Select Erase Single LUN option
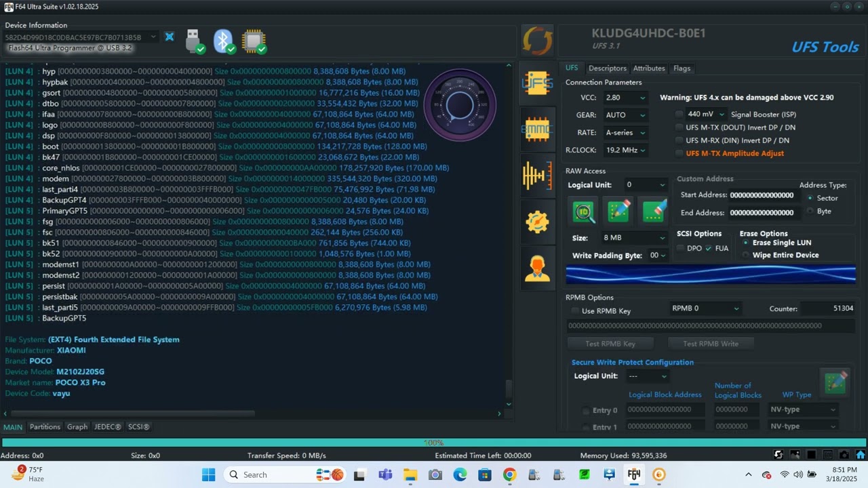The height and width of the screenshot is (488, 868). (x=746, y=243)
